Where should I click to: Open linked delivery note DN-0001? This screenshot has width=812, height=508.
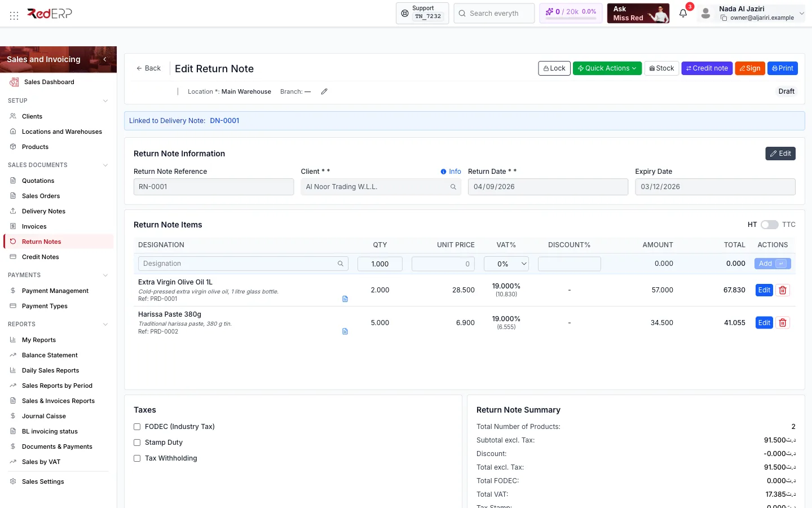[224, 121]
